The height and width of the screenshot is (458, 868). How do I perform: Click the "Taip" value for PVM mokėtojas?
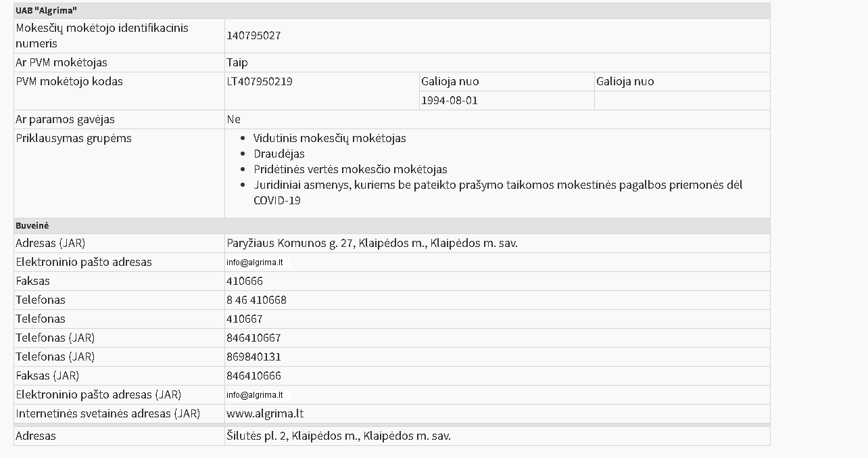(x=237, y=63)
